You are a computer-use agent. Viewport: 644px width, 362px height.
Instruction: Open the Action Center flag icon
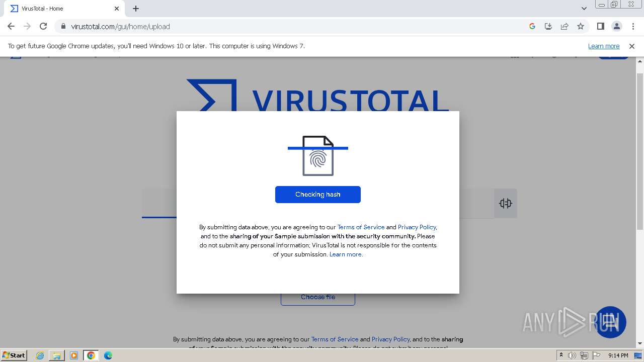click(596, 355)
